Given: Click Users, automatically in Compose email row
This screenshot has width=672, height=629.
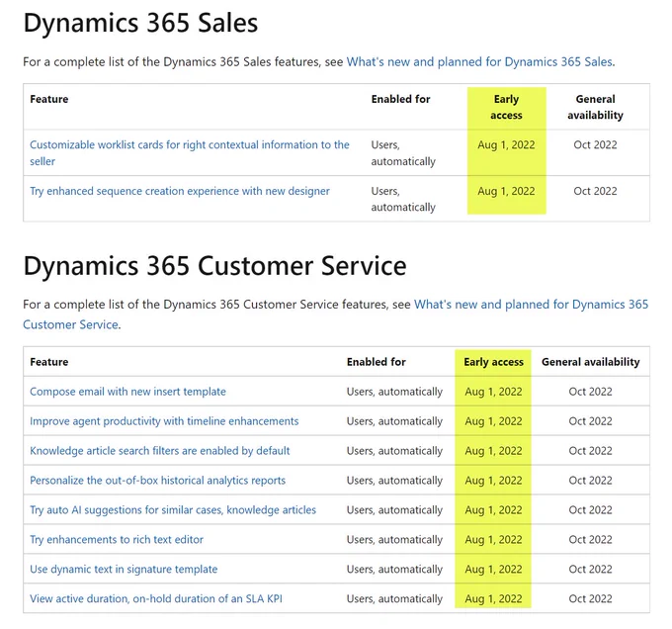Looking at the screenshot, I should (x=394, y=392).
